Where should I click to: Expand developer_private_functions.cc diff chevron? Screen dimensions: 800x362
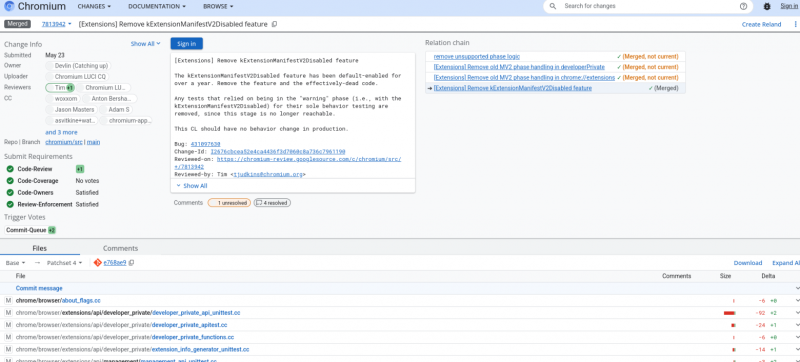797,337
